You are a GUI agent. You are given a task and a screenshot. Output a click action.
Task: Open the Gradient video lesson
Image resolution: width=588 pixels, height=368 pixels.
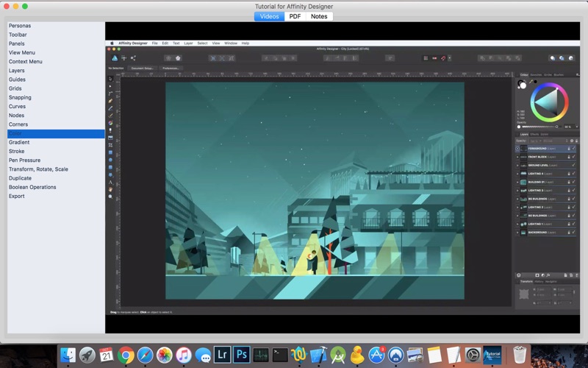click(x=19, y=142)
